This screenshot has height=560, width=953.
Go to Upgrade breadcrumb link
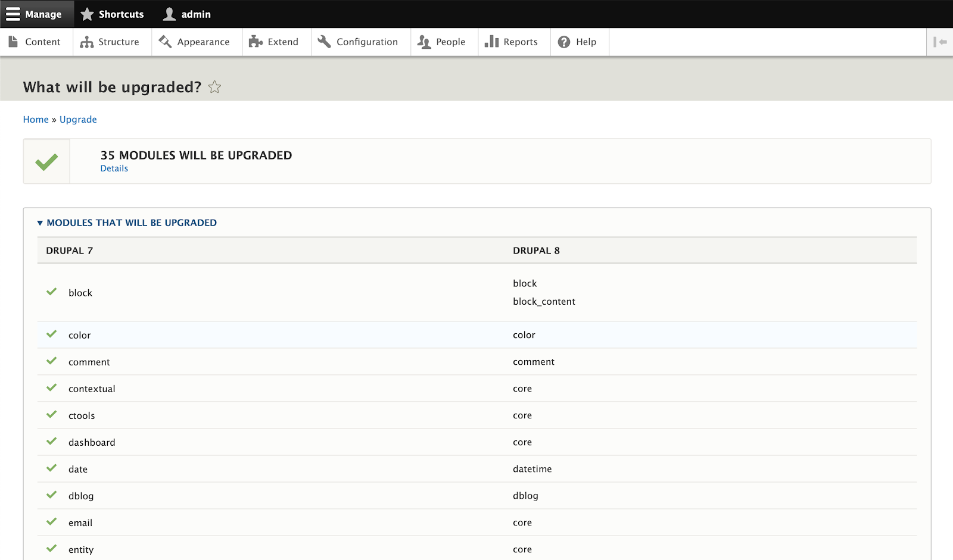click(x=78, y=120)
